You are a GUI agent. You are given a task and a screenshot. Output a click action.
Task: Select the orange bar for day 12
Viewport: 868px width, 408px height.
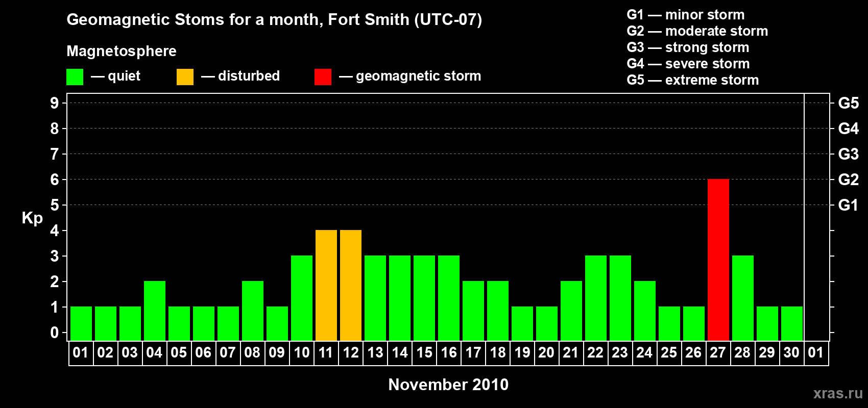pyautogui.click(x=351, y=286)
